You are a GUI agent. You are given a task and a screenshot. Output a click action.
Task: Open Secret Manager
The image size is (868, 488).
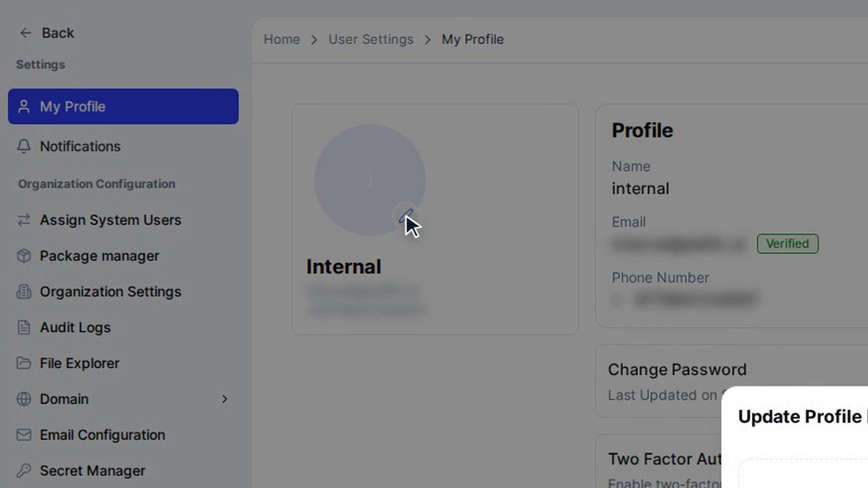(123, 470)
